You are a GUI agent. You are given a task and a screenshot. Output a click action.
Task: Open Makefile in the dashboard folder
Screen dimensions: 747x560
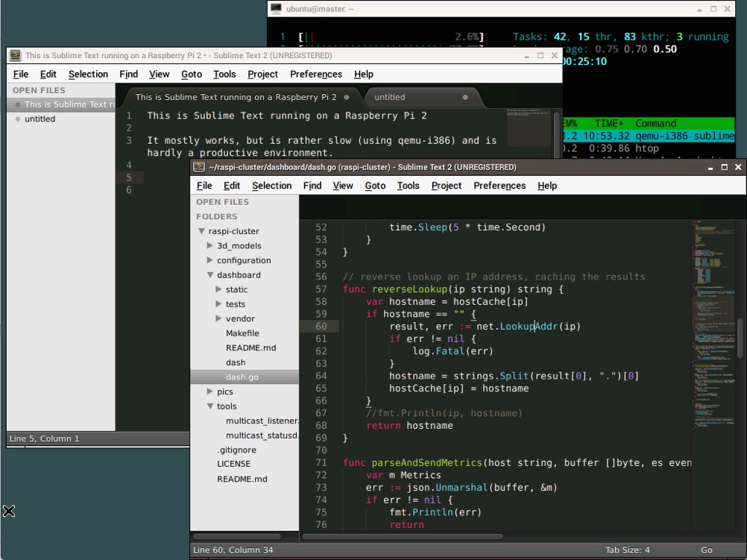(x=242, y=333)
